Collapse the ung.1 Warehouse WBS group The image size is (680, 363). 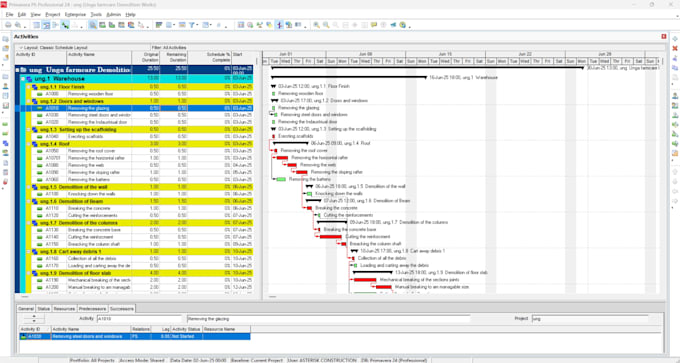point(23,79)
